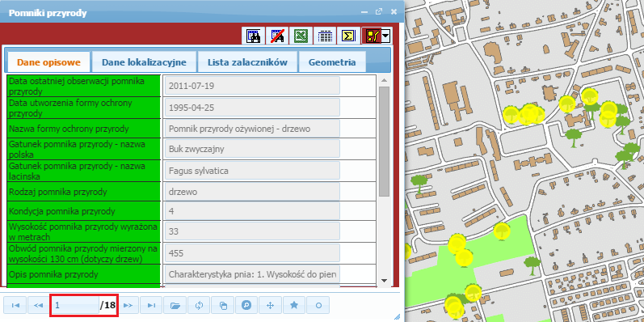Click the form's vertical scrollbar thumb
644x322 pixels.
384,141
